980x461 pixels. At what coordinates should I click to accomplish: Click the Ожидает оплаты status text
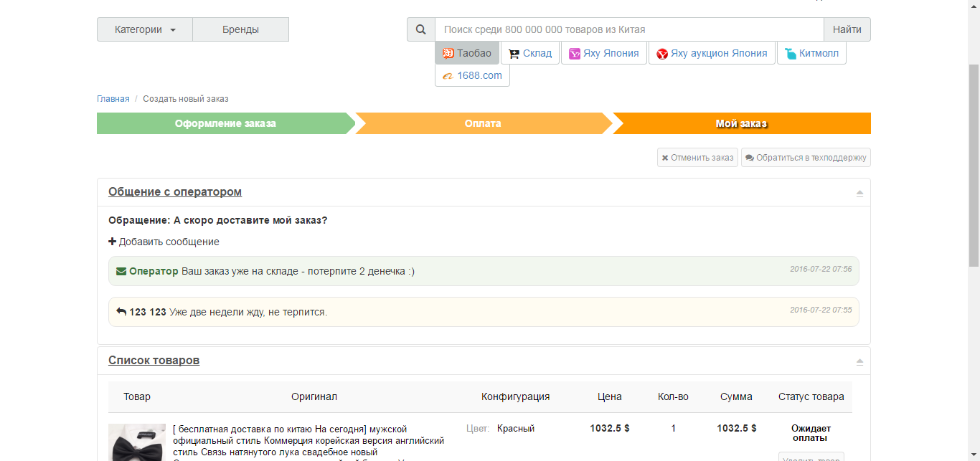[x=810, y=433]
